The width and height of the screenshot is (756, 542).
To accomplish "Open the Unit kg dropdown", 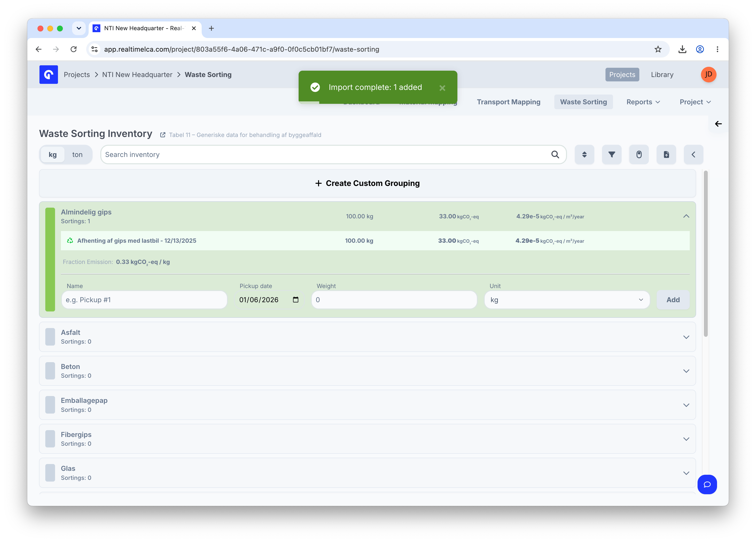I will click(567, 300).
